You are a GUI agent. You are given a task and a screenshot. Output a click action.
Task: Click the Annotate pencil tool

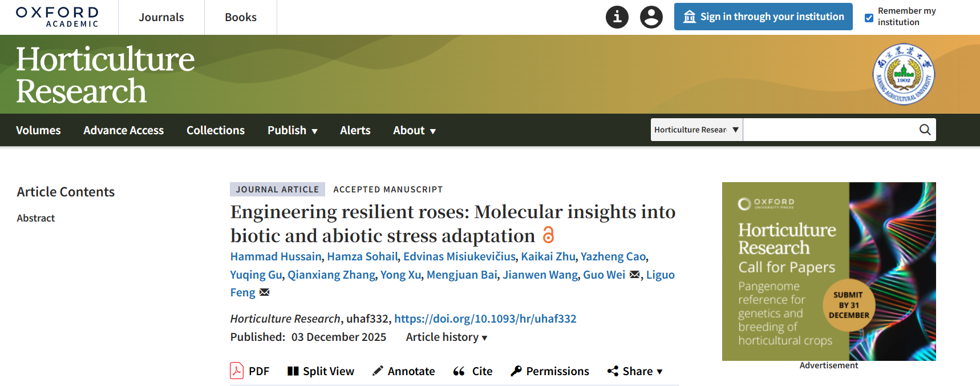403,371
